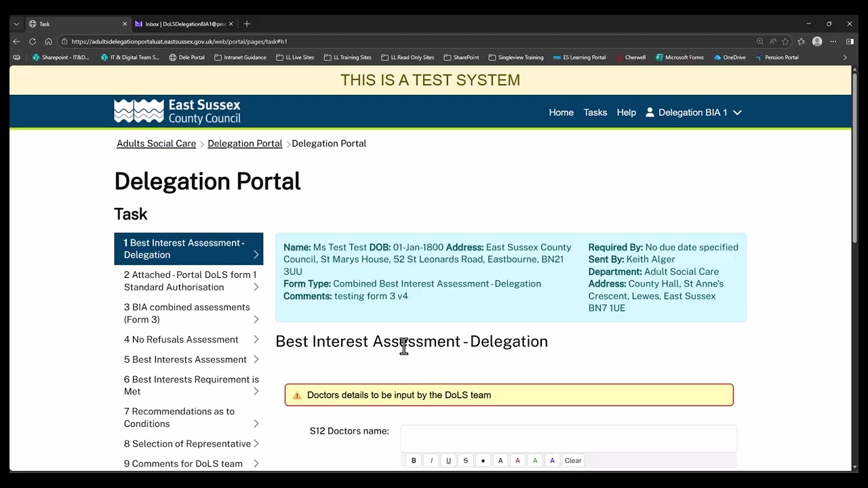
Task: Open Help in portal navigation
Action: point(626,113)
